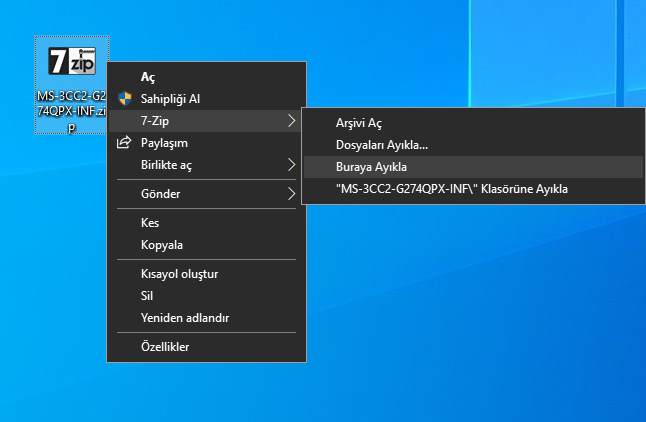The width and height of the screenshot is (646, 422).
Task: Click the chevron arrow next to Birlikte aç
Action: tap(291, 165)
